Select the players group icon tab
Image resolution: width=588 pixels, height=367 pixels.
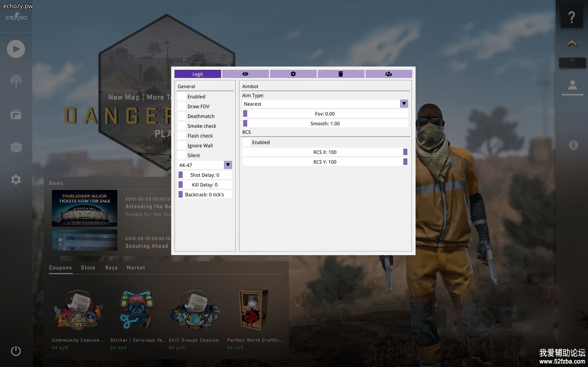pos(389,74)
